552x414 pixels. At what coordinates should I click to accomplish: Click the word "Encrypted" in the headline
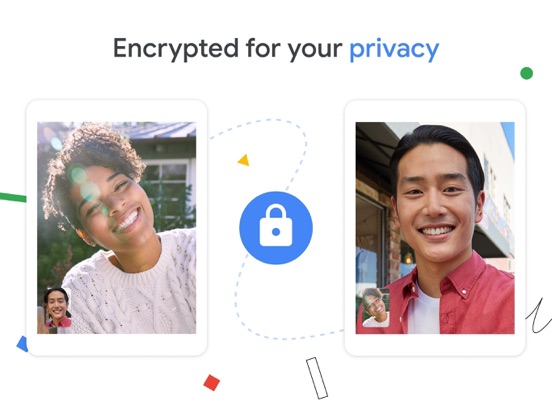coord(176,49)
